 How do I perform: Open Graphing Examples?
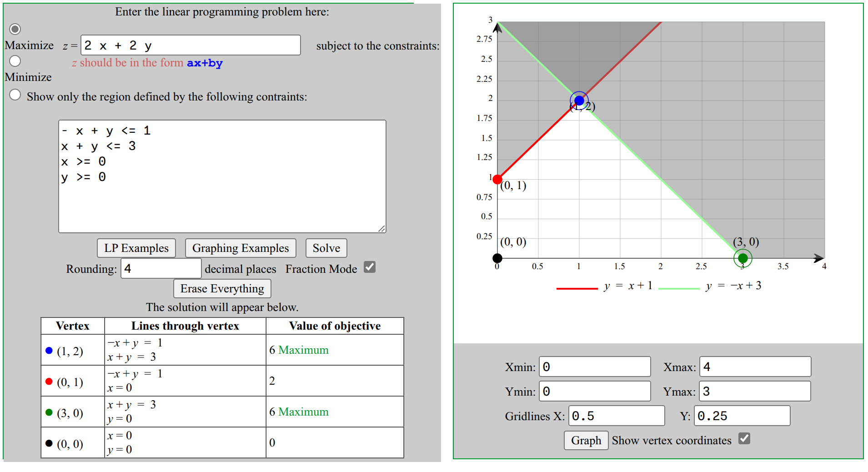pyautogui.click(x=240, y=248)
